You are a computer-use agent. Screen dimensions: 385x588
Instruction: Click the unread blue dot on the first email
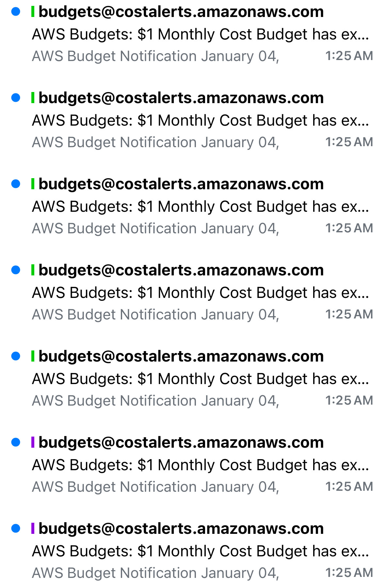click(16, 12)
